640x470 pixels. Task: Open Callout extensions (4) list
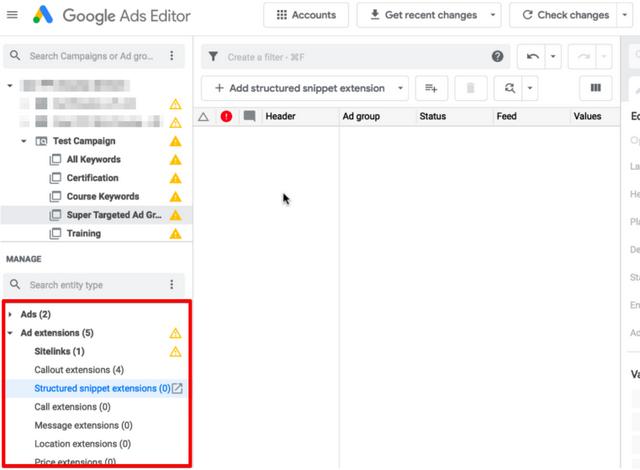(x=79, y=370)
